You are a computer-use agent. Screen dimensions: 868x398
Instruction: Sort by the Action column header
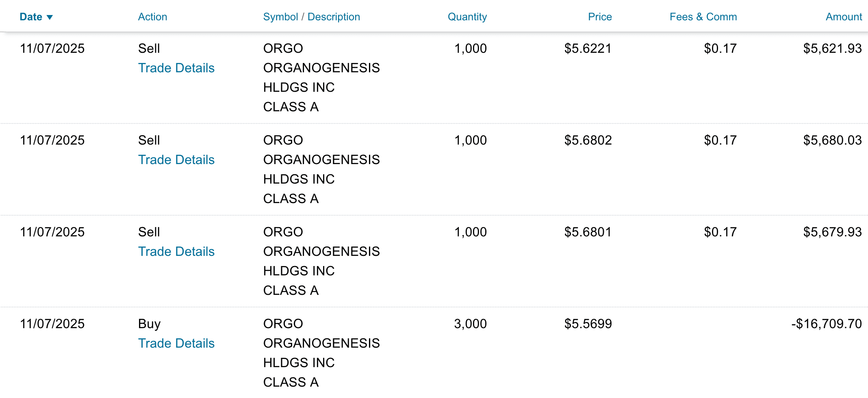152,17
